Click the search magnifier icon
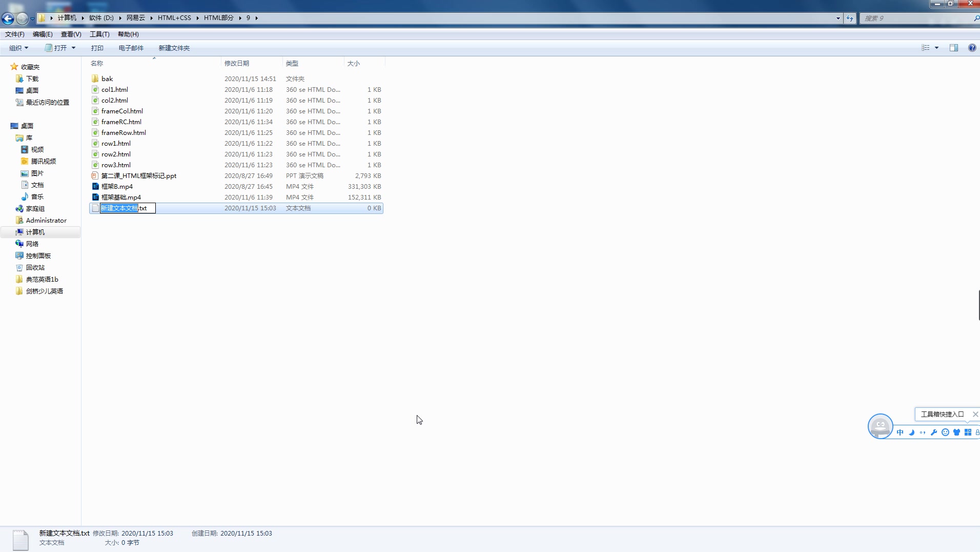Screen dimensions: 980x552 coord(976,18)
